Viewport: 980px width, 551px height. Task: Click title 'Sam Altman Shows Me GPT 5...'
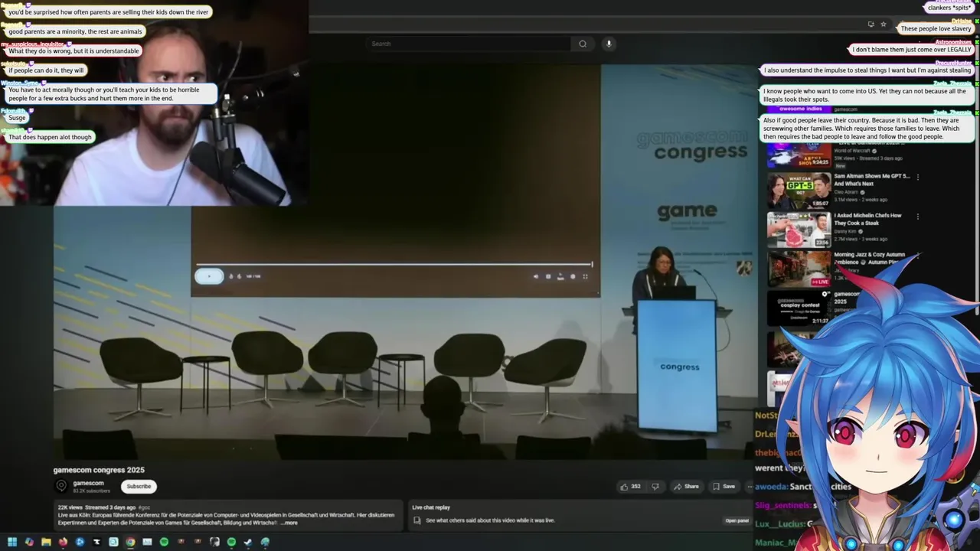coord(871,180)
